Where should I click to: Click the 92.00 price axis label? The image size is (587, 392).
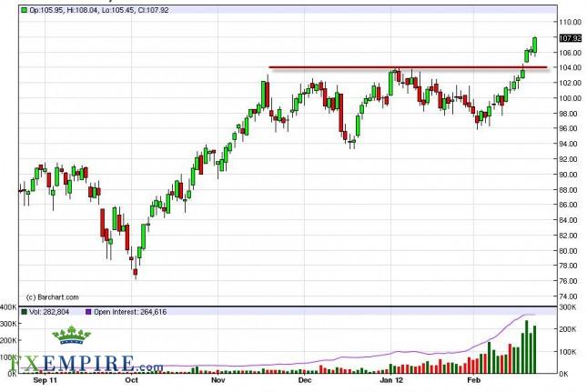(x=570, y=159)
